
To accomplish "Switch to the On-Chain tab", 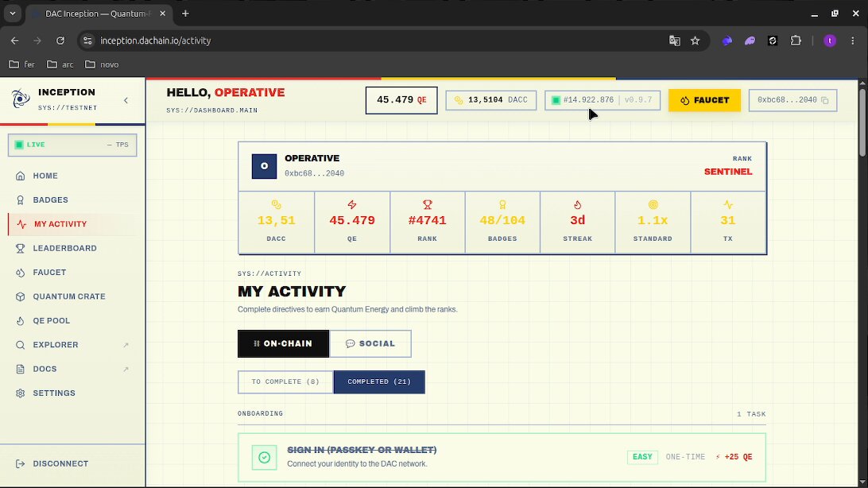I will (x=284, y=343).
